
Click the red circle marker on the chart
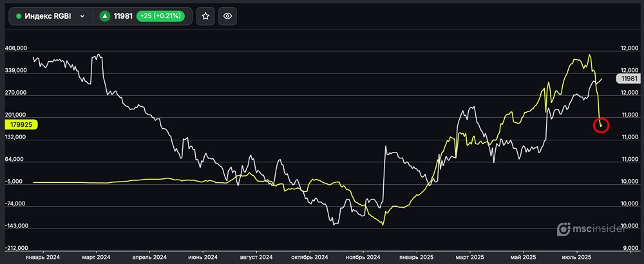click(x=601, y=125)
